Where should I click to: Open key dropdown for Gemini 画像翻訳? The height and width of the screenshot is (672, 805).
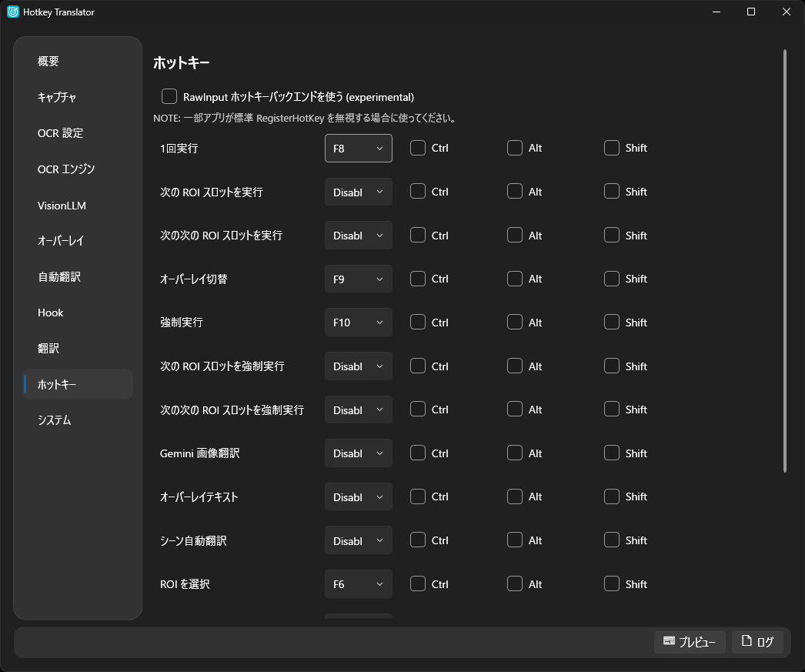coord(359,453)
